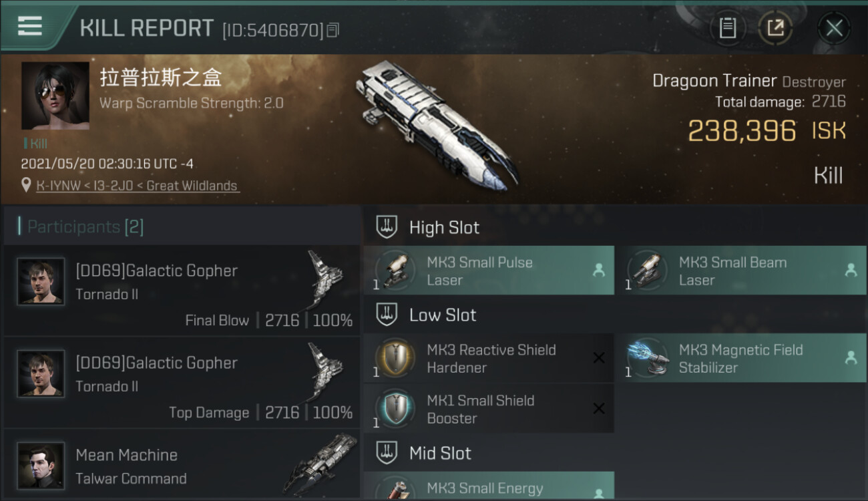Open the clipboard notes icon
Viewport: 868px width, 501px height.
(x=728, y=28)
